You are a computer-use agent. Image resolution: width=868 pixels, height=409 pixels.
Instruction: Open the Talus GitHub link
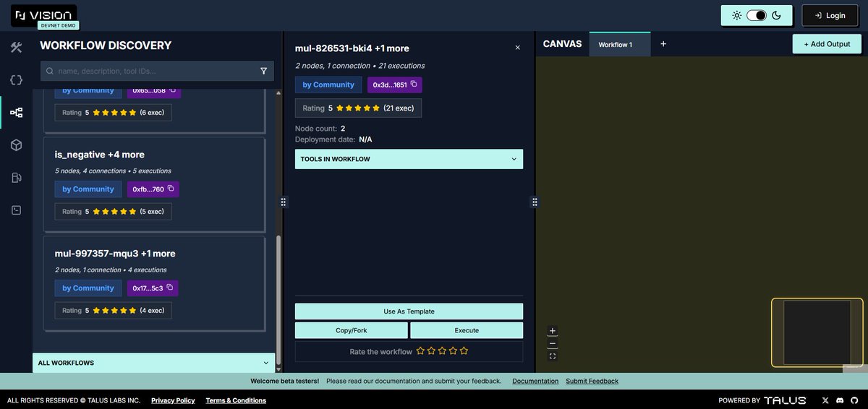(x=854, y=400)
